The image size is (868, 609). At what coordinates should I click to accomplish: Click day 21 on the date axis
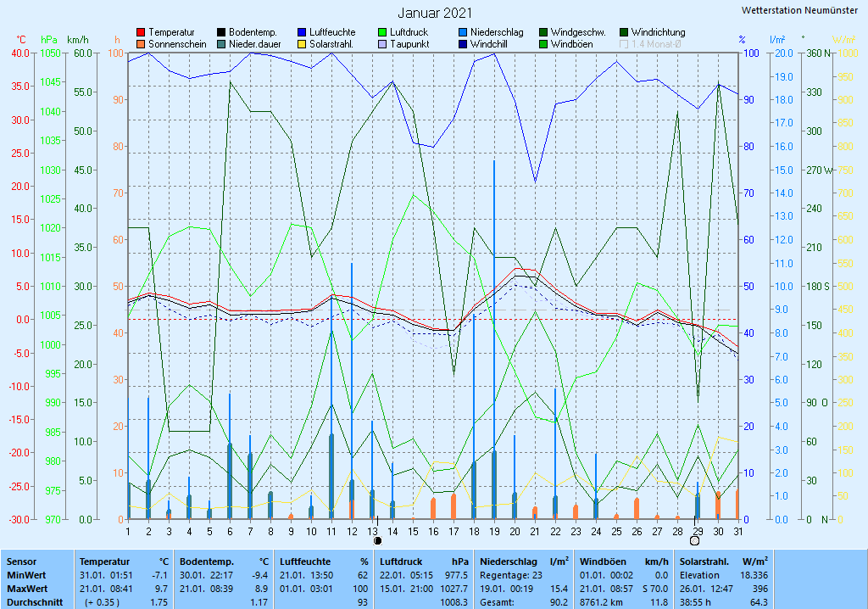(536, 532)
